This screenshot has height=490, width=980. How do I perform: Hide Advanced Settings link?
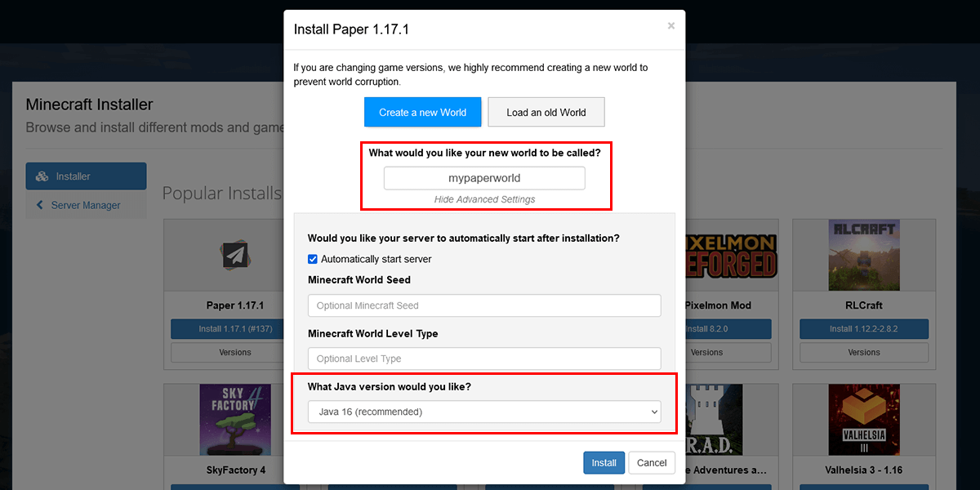pos(485,199)
